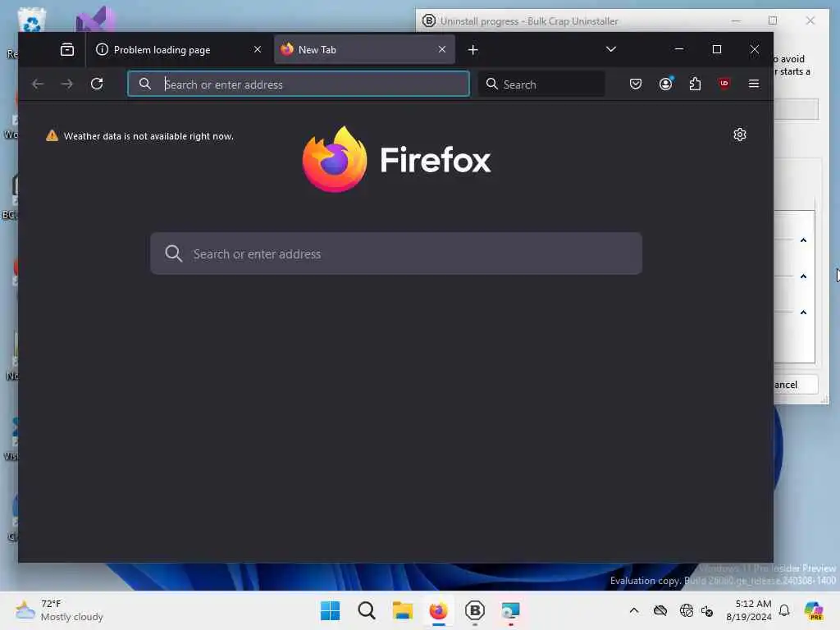Close the Problem loading page tab

coord(257,49)
